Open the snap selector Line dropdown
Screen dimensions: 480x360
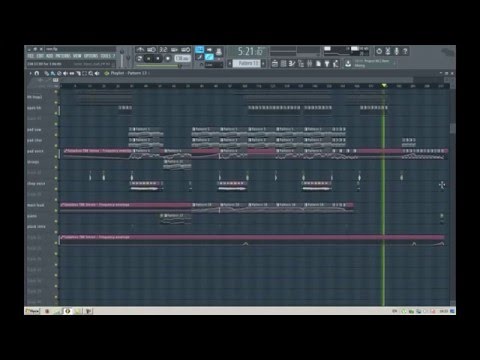(x=213, y=65)
